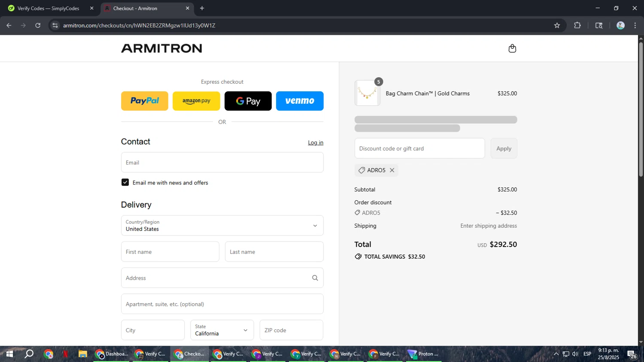Open Chrome's three-dot menu
The image size is (644, 362).
coord(635,25)
